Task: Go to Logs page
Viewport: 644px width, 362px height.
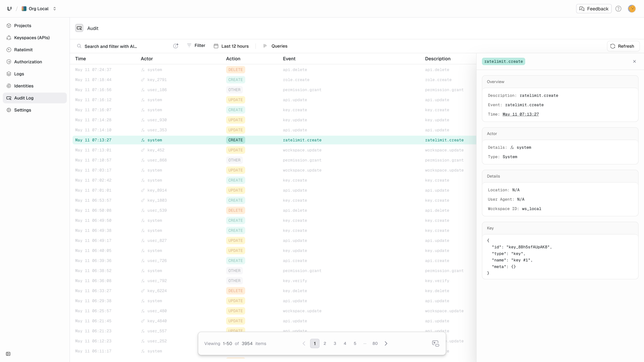Action: click(x=35, y=74)
